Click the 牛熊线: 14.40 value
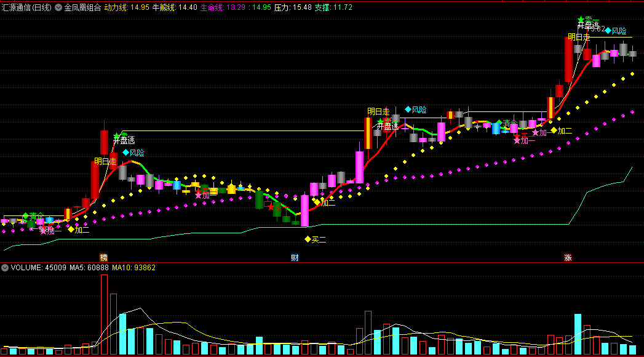 coord(175,7)
